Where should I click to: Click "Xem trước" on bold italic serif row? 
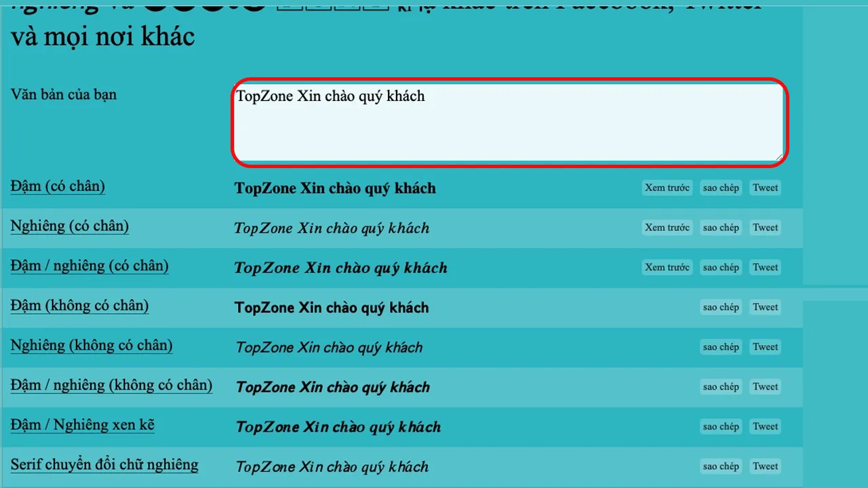[667, 267]
